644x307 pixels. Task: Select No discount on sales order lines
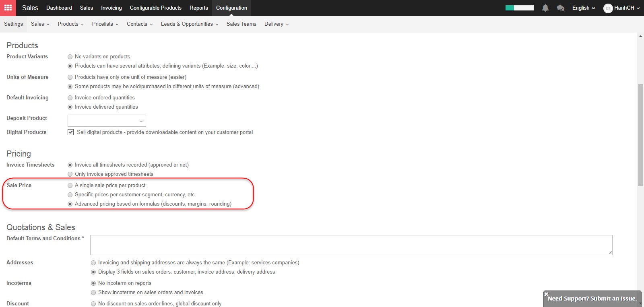tap(93, 304)
